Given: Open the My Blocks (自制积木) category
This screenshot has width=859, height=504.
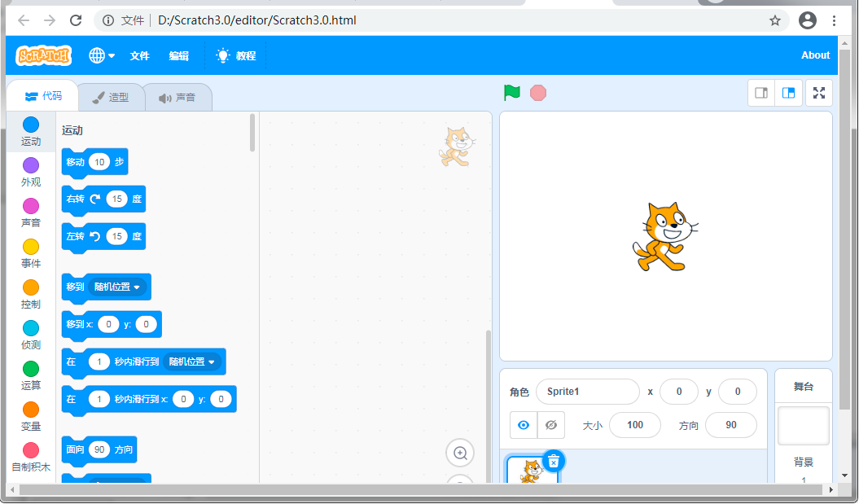Looking at the screenshot, I should click(30, 458).
